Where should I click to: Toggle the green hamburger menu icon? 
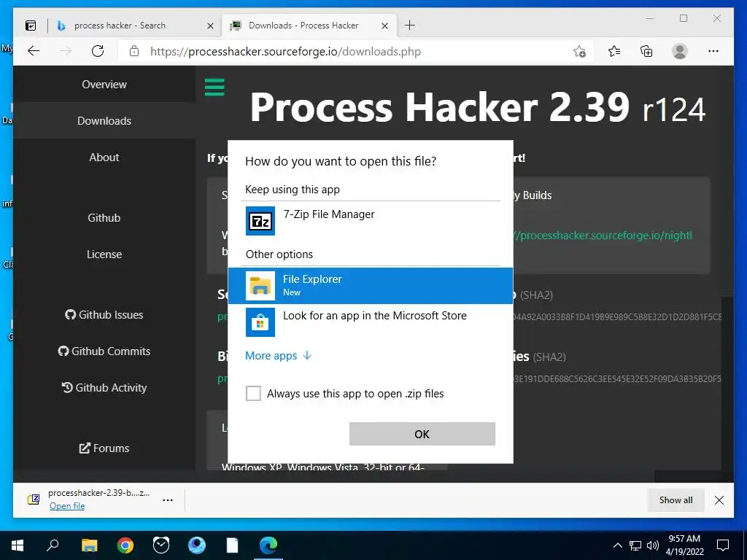pos(214,87)
